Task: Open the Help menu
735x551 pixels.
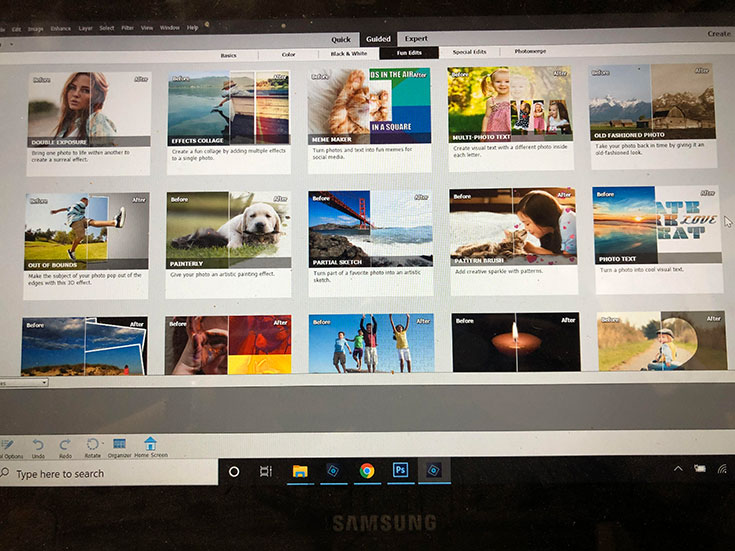Action: click(193, 28)
